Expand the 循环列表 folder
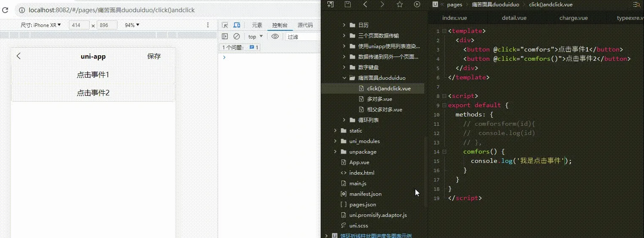 coord(344,120)
